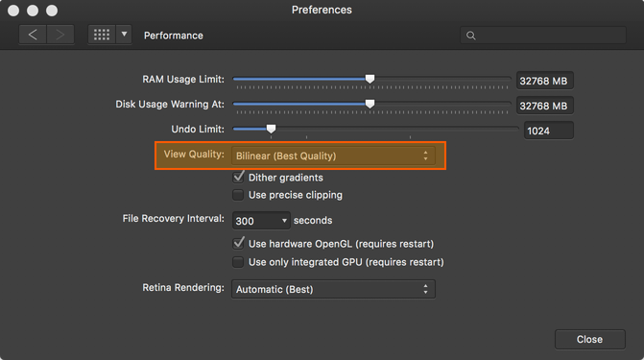The height and width of the screenshot is (360, 644).
Task: Focus the preferences search field
Action: coord(543,36)
